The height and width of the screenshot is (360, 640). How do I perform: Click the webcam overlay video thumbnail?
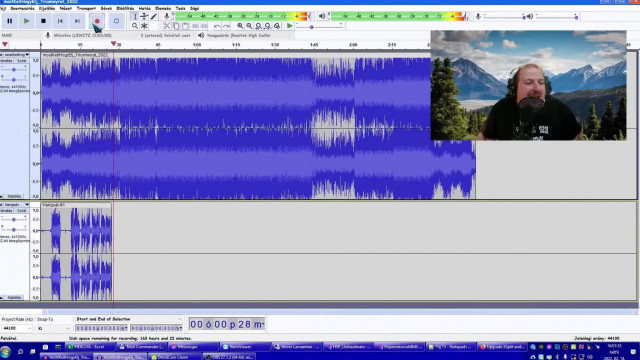529,85
